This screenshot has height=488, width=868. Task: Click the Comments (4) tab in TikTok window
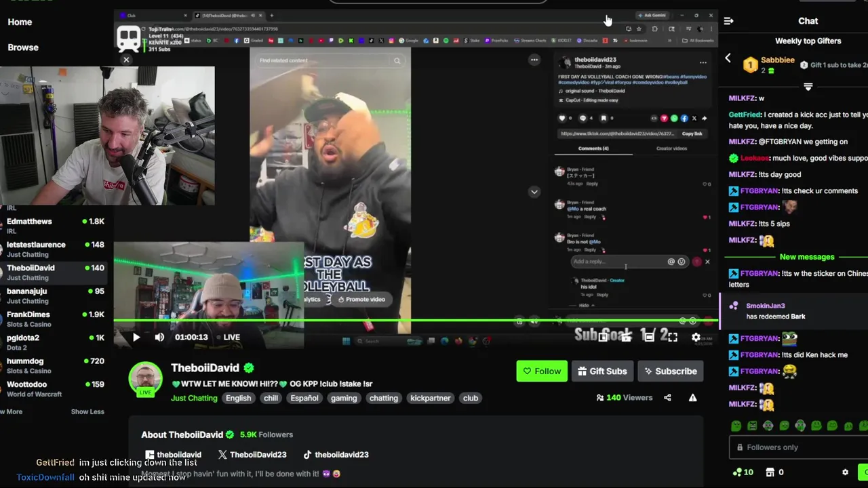[593, 148]
